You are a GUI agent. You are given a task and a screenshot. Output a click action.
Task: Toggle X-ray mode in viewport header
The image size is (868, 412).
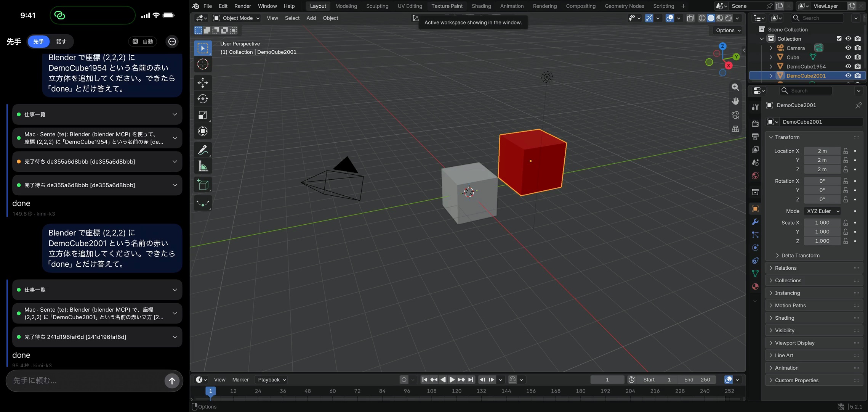(x=690, y=18)
